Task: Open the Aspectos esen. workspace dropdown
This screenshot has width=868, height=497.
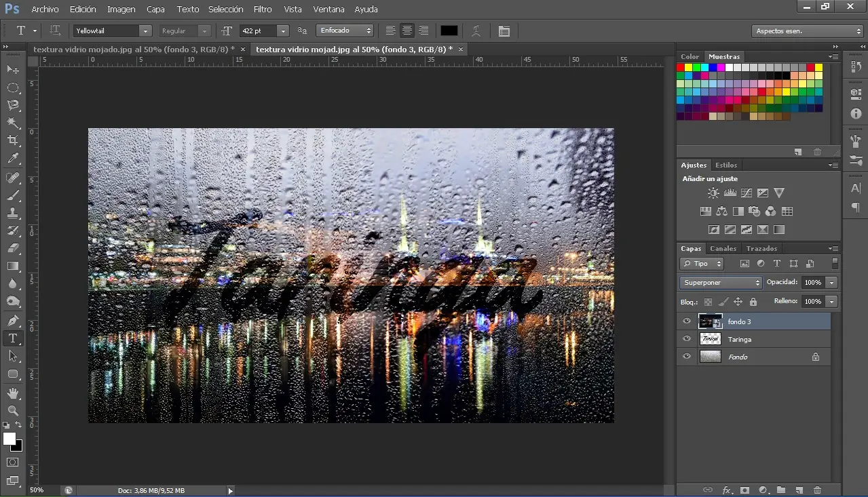Action: click(808, 31)
